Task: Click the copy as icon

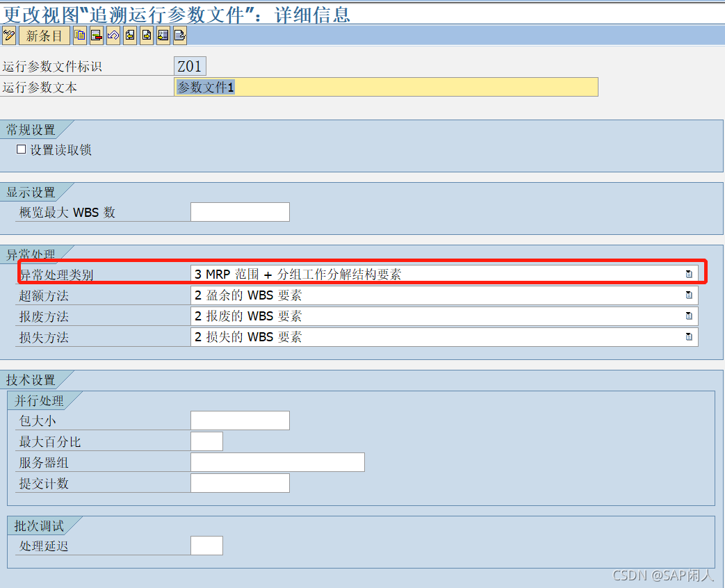Action: coord(80,35)
